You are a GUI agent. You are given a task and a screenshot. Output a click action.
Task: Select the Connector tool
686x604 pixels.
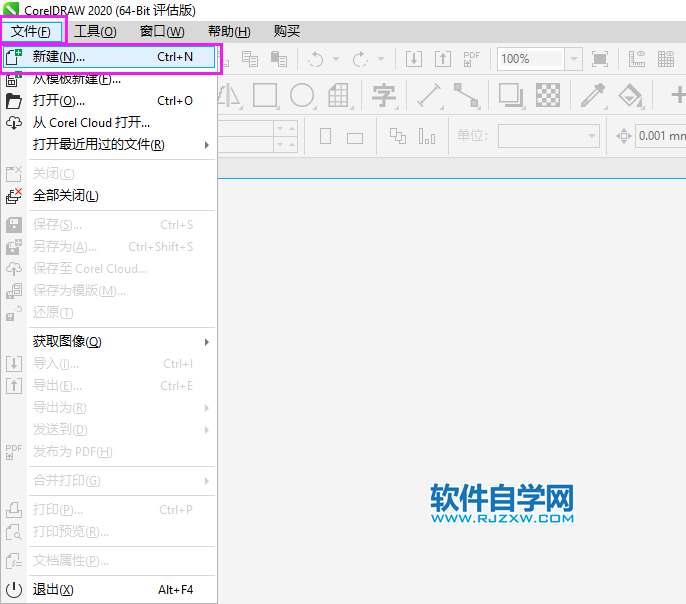[x=466, y=95]
